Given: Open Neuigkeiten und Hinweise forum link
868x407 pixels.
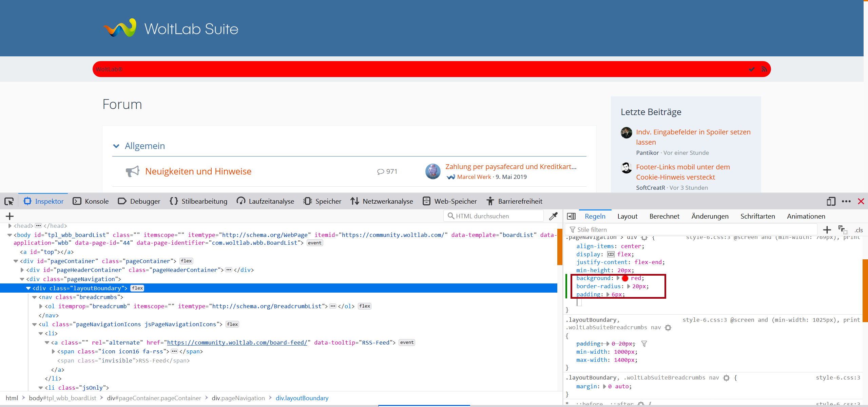Looking at the screenshot, I should (x=198, y=171).
